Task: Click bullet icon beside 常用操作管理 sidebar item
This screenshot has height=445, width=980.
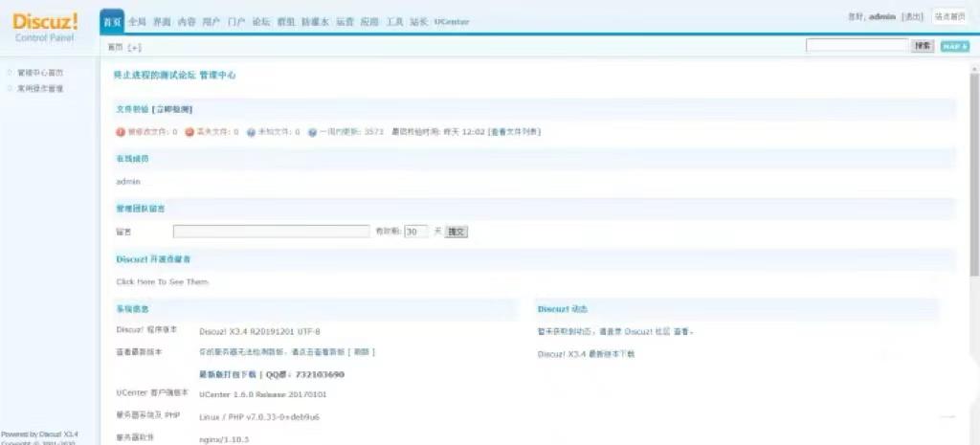Action: tap(10, 89)
